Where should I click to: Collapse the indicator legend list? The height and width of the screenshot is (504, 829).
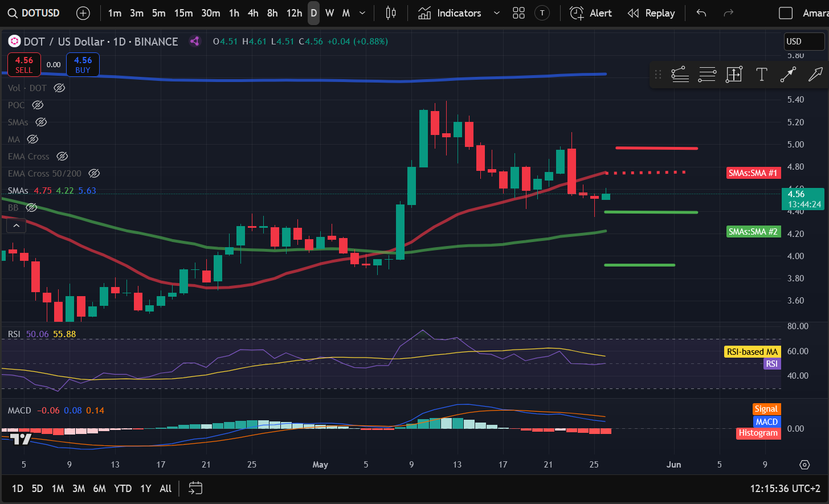coord(17,226)
